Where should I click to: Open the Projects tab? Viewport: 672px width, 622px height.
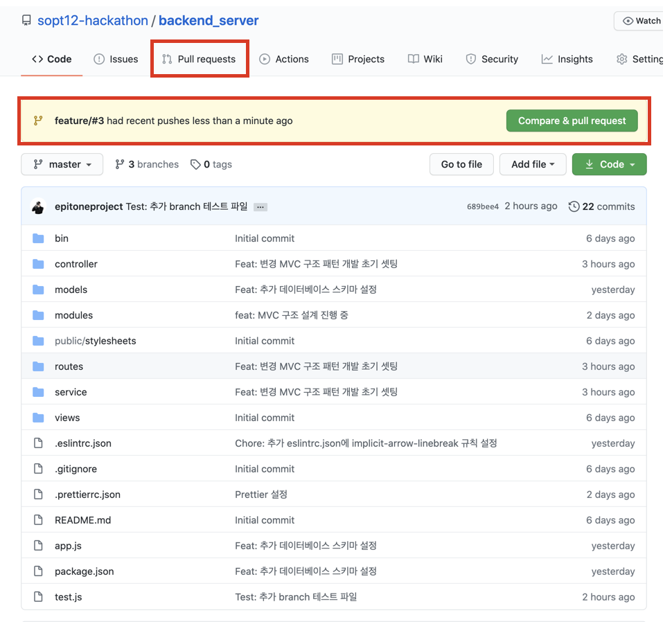358,59
